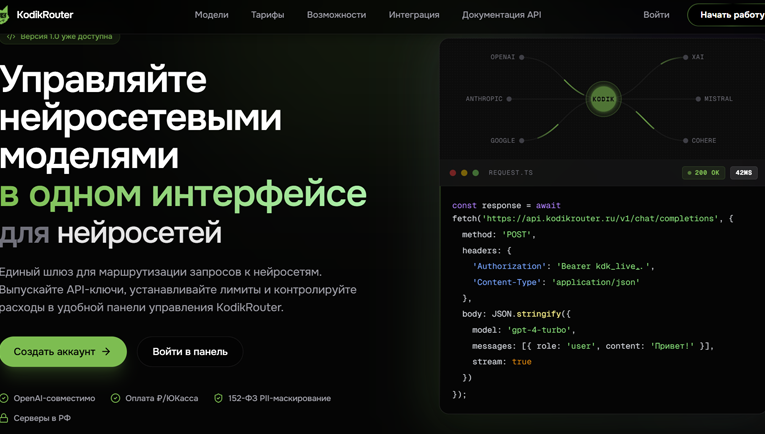This screenshot has width=765, height=434.
Task: Click the lock icon beside Серверы в РФ
Action: (x=4, y=418)
